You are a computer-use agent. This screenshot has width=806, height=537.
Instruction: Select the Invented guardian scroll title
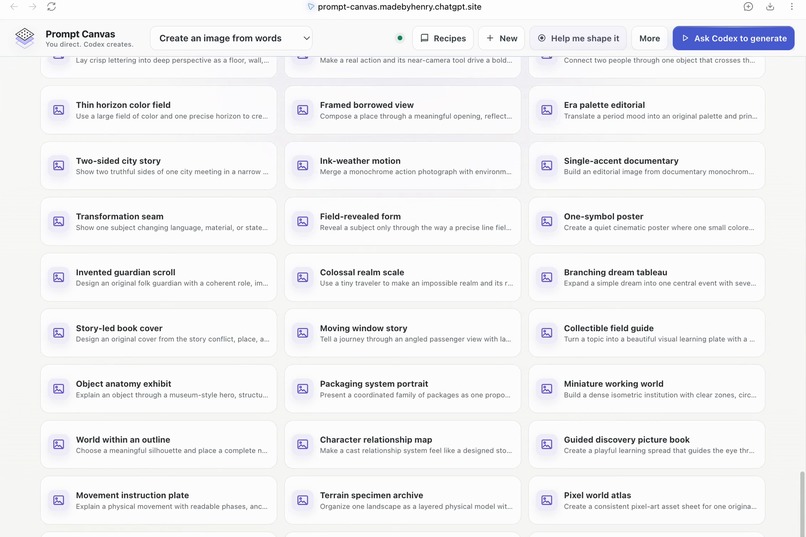(x=125, y=272)
